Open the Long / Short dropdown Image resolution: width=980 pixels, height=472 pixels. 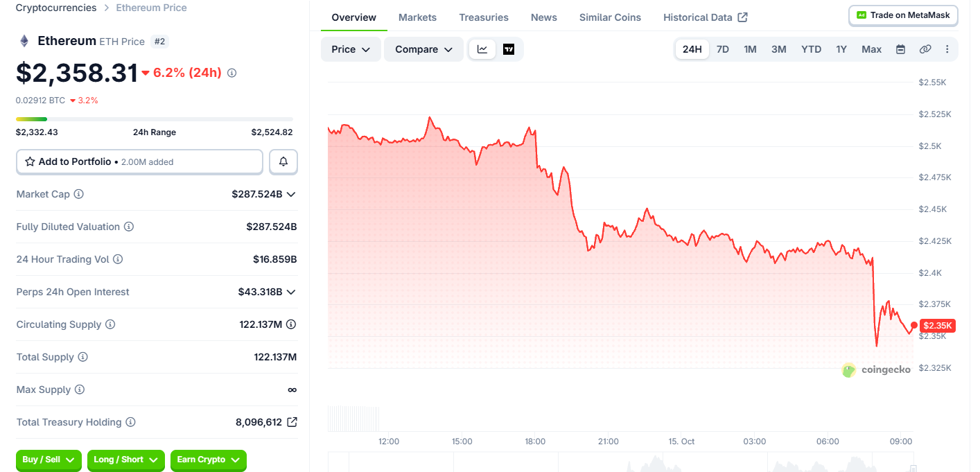point(126,460)
